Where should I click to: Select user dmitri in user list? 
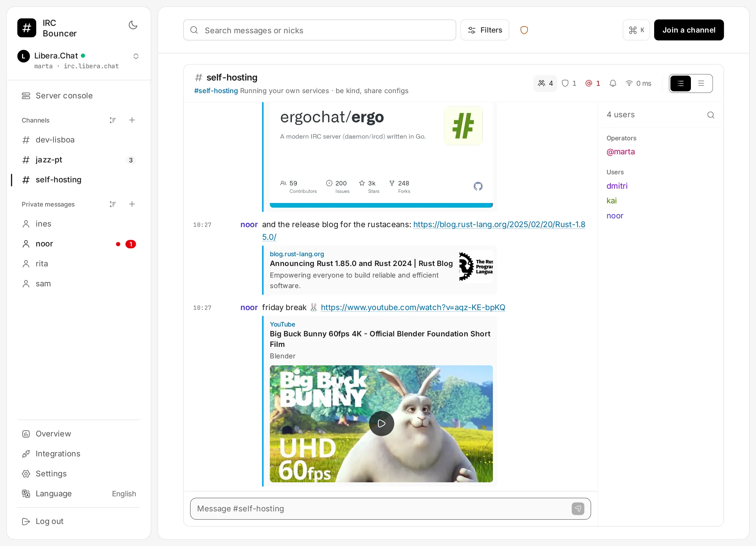pyautogui.click(x=617, y=186)
